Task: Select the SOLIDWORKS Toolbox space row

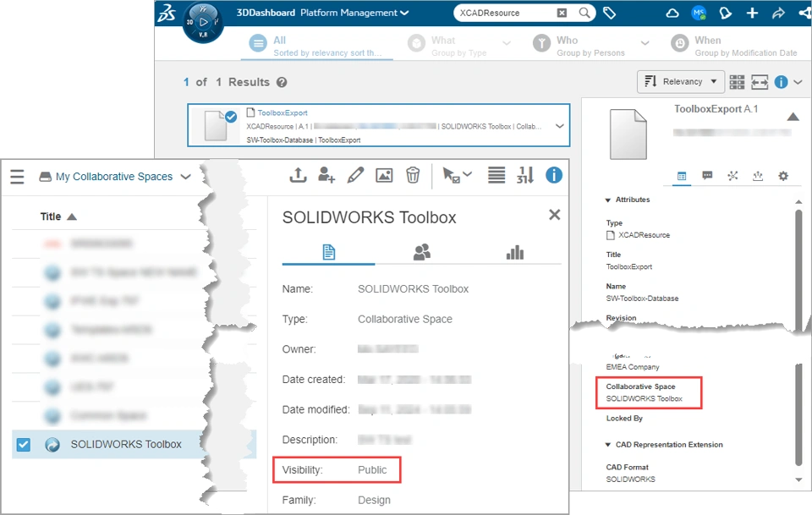Action: pos(134,444)
